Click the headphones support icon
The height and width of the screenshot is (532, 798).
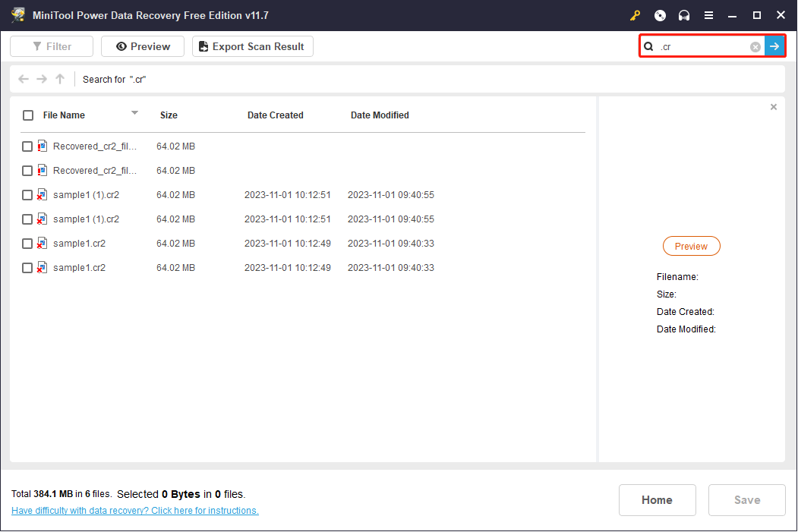point(684,15)
